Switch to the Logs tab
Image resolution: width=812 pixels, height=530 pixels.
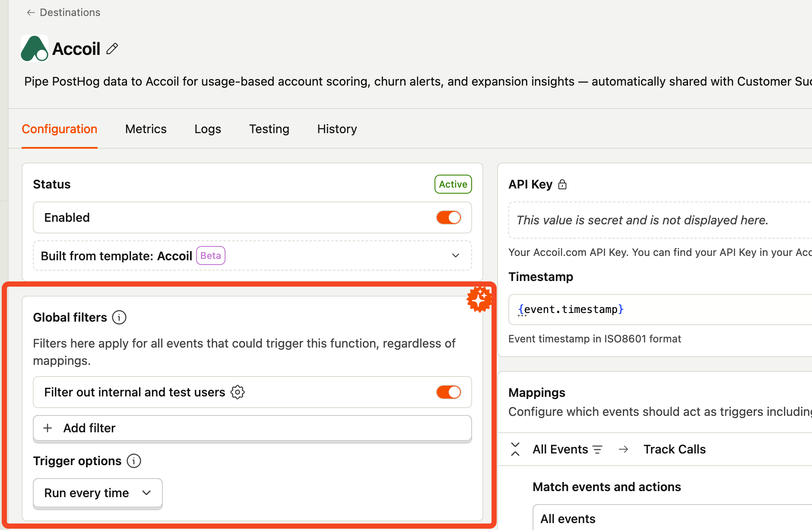tap(208, 129)
